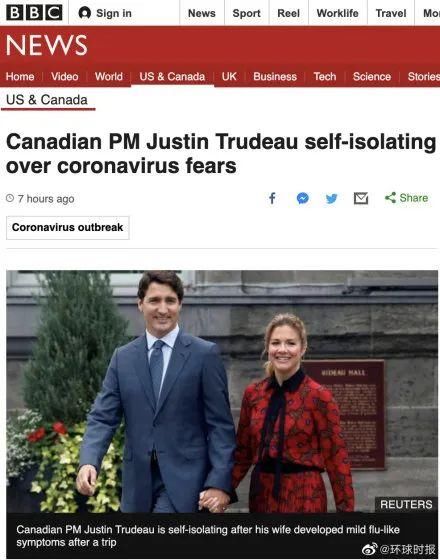Click the Coronavirus outbreak tag
440x560 pixels.
coord(68,228)
